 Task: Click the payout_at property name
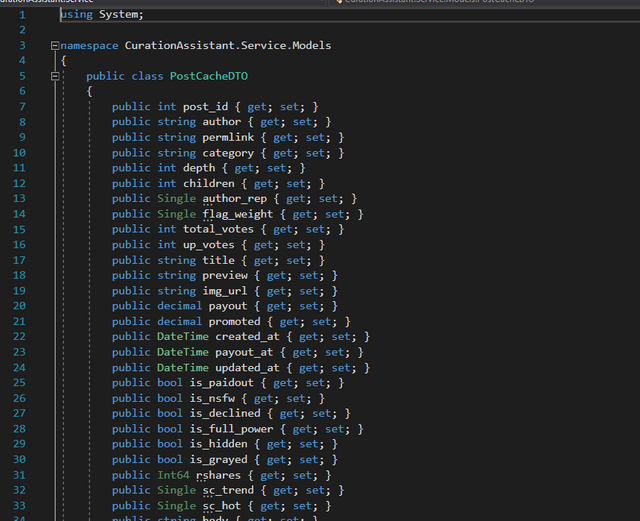pos(244,352)
